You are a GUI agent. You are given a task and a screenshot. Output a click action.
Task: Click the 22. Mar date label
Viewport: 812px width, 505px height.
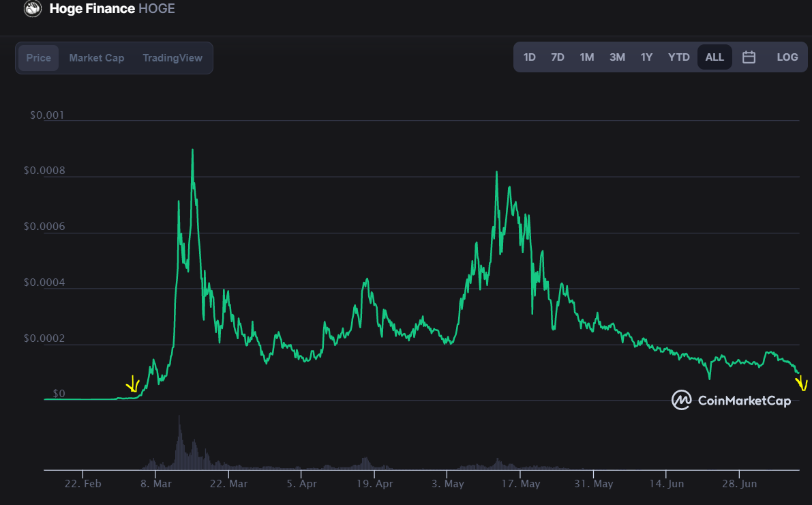pyautogui.click(x=228, y=484)
